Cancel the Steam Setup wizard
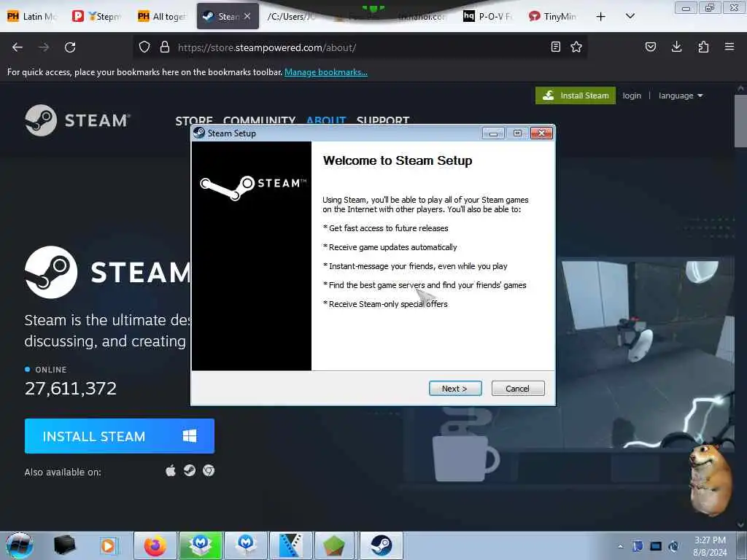747x560 pixels. coord(517,389)
